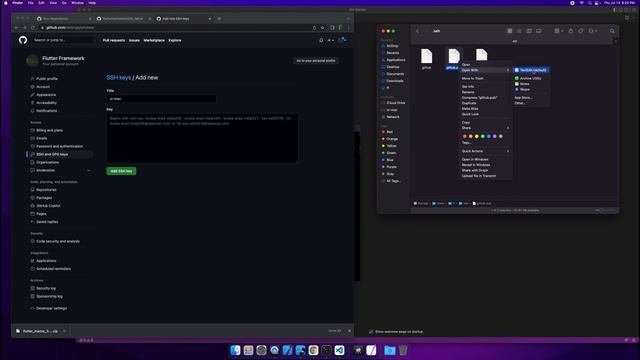Open Google Chrome from the Dock
Image resolution: width=640 pixels, height=360 pixels.
pos(313,350)
